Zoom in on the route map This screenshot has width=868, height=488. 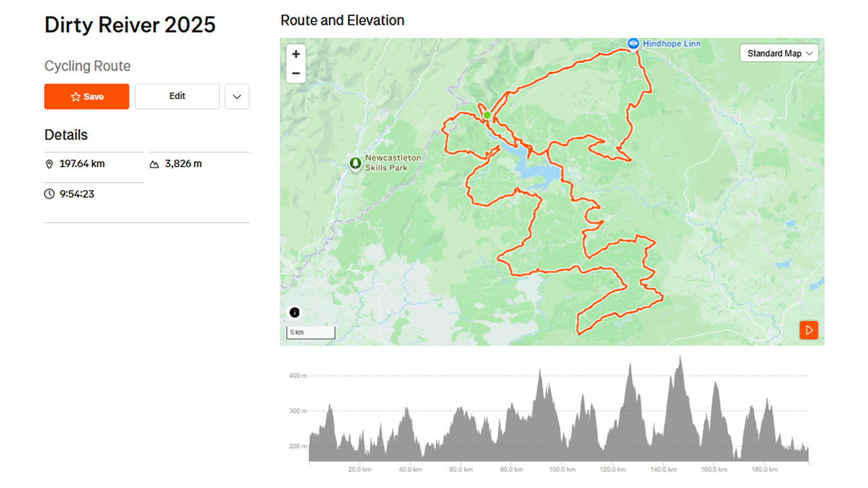(296, 54)
